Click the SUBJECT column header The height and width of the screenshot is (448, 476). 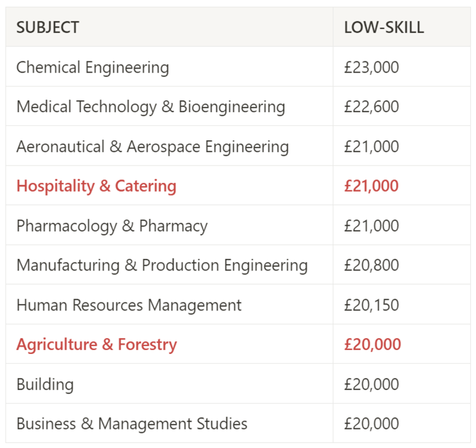(x=48, y=27)
